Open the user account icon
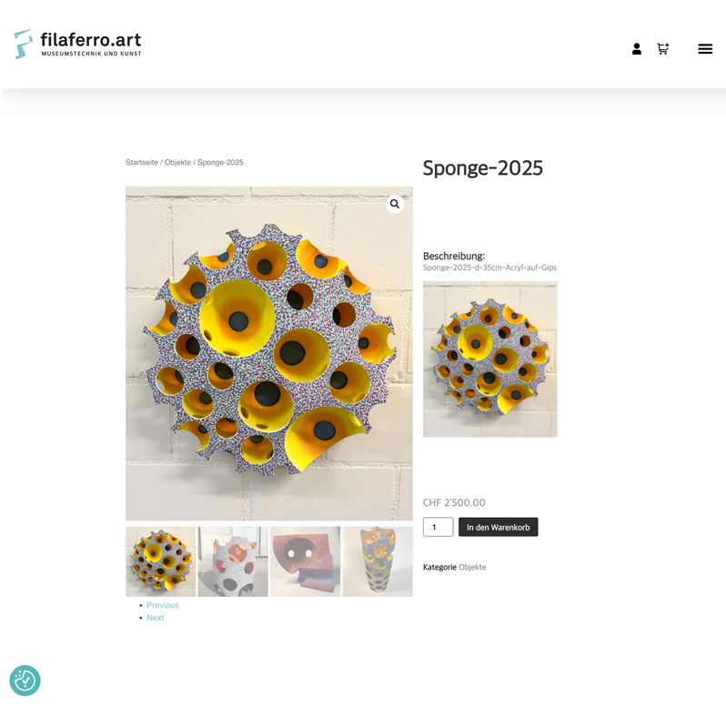Screen dimensions: 726x728 637,49
